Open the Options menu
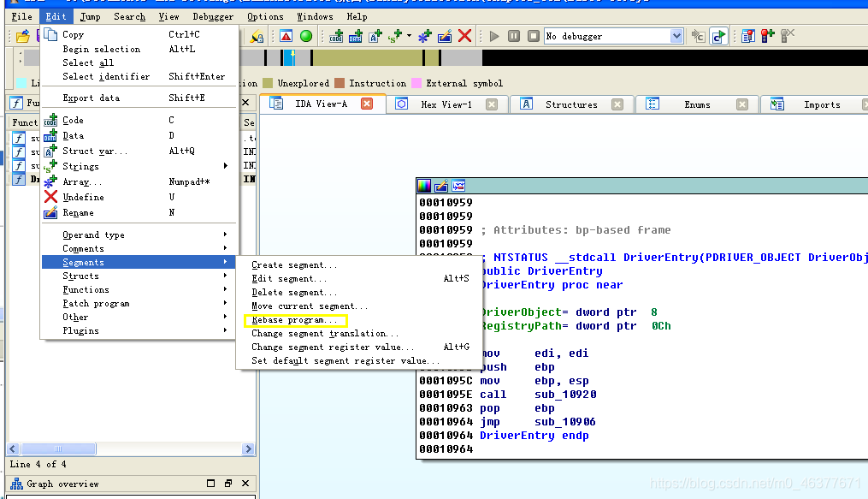The image size is (868, 499). tap(265, 16)
